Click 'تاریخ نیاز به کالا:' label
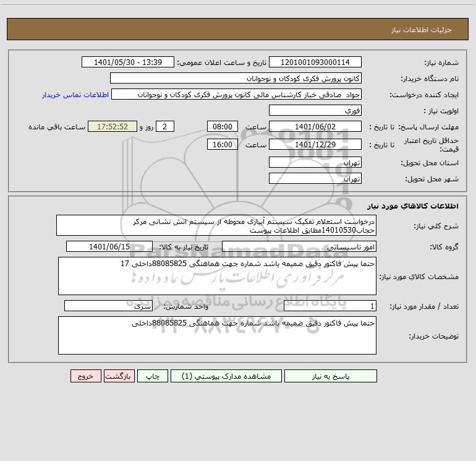 click(x=184, y=247)
